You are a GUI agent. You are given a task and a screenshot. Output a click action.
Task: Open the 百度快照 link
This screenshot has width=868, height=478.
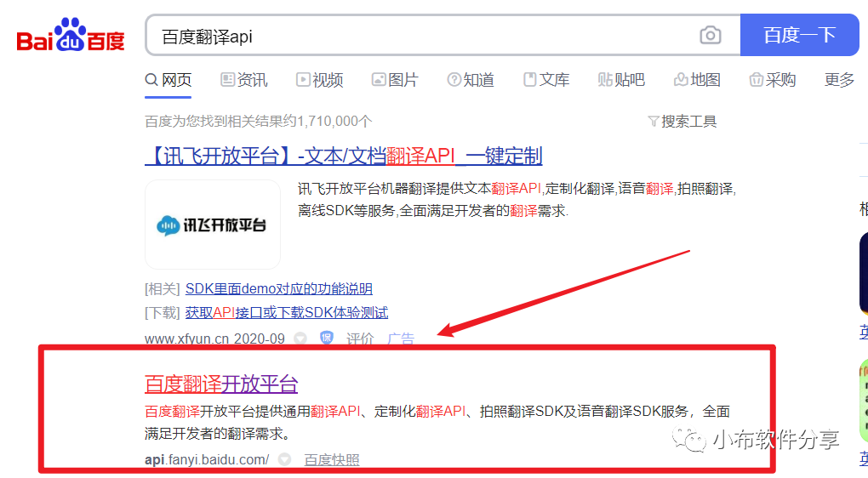[332, 460]
